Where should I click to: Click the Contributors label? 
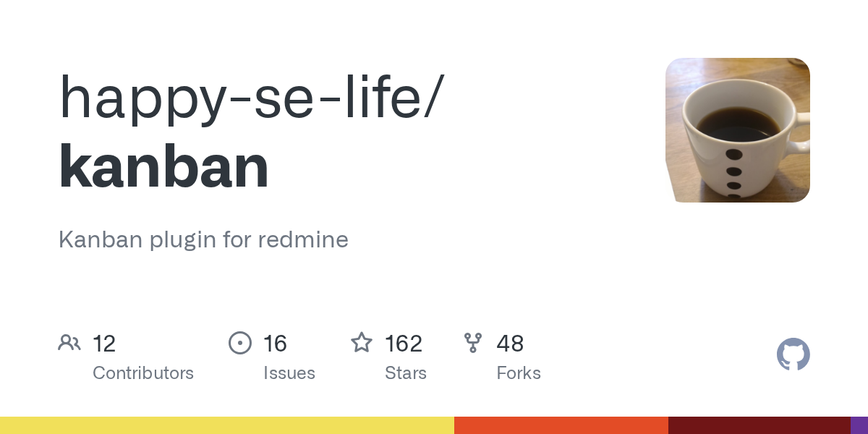click(x=143, y=373)
